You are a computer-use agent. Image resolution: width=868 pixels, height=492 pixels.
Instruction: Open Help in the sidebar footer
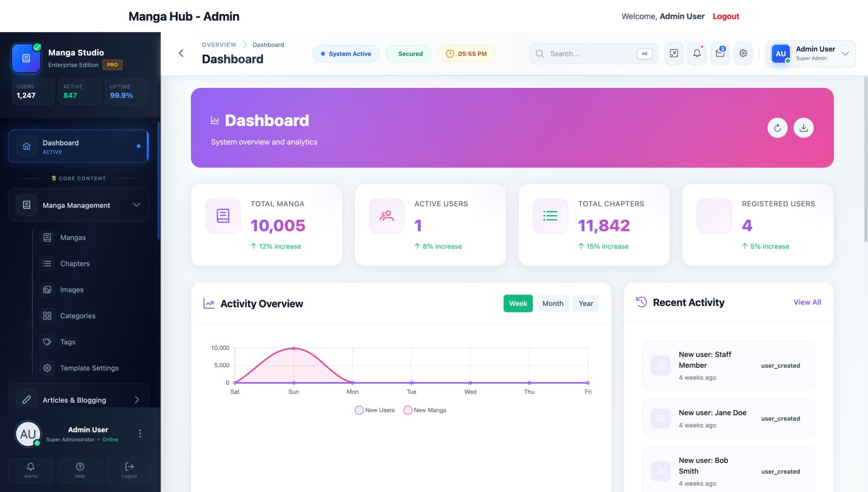point(80,470)
